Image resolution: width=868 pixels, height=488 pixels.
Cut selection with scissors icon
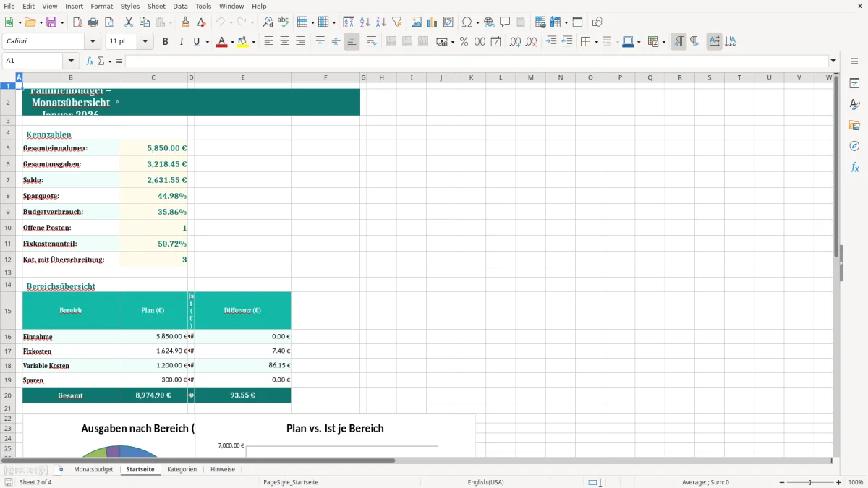tap(129, 22)
